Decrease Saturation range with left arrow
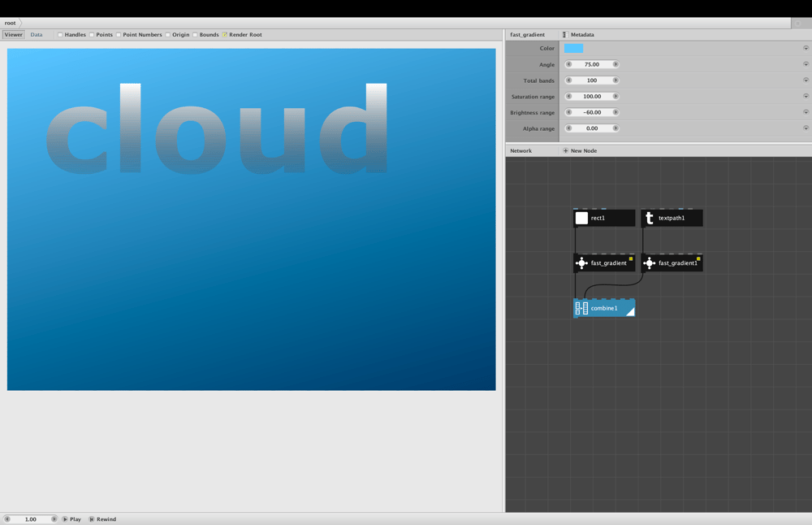This screenshot has width=812, height=525. click(568, 97)
